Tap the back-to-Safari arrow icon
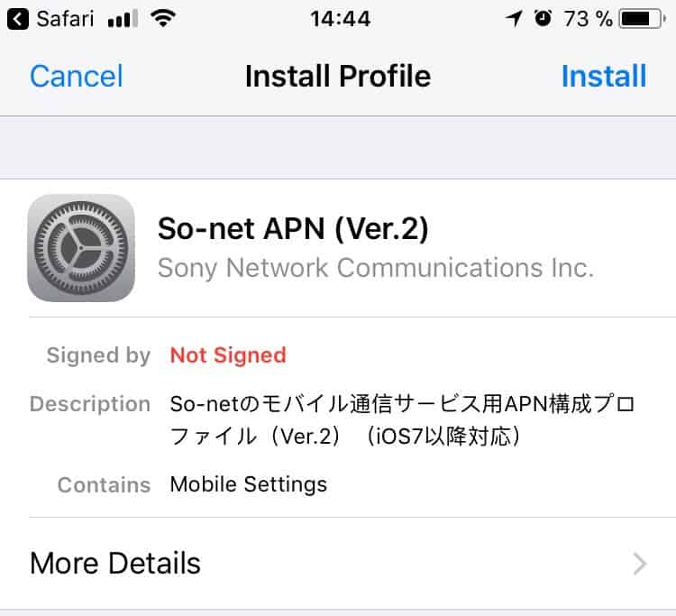 18,19
